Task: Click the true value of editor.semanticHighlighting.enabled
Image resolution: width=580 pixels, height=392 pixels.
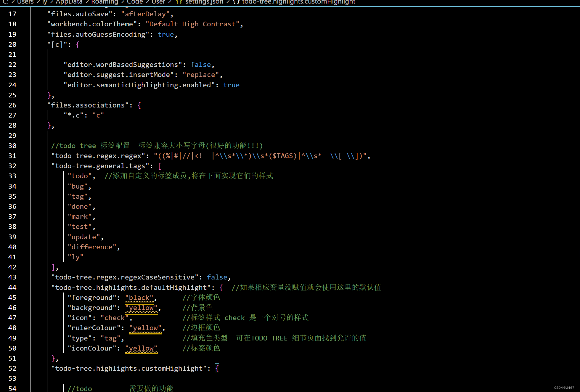Action: click(232, 85)
